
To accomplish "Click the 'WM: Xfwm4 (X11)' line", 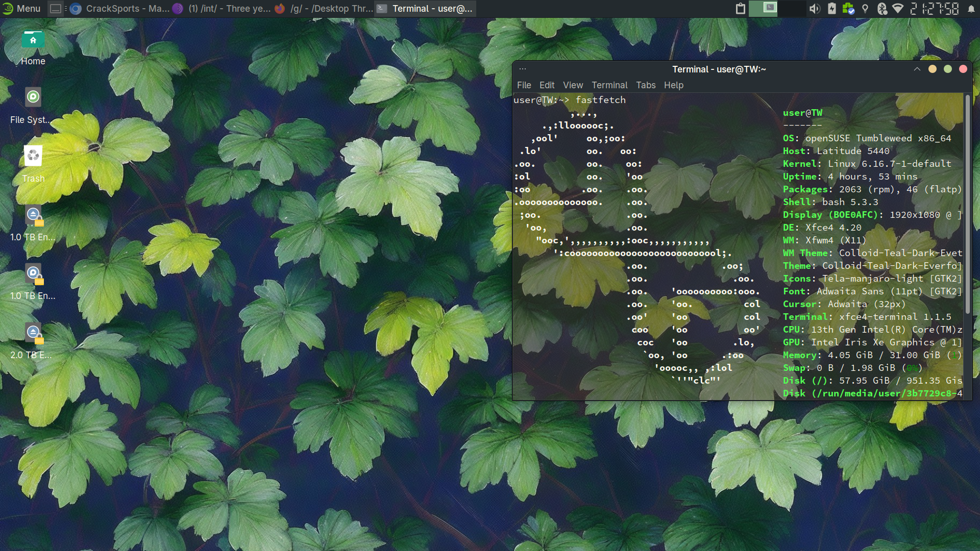I will coord(824,240).
